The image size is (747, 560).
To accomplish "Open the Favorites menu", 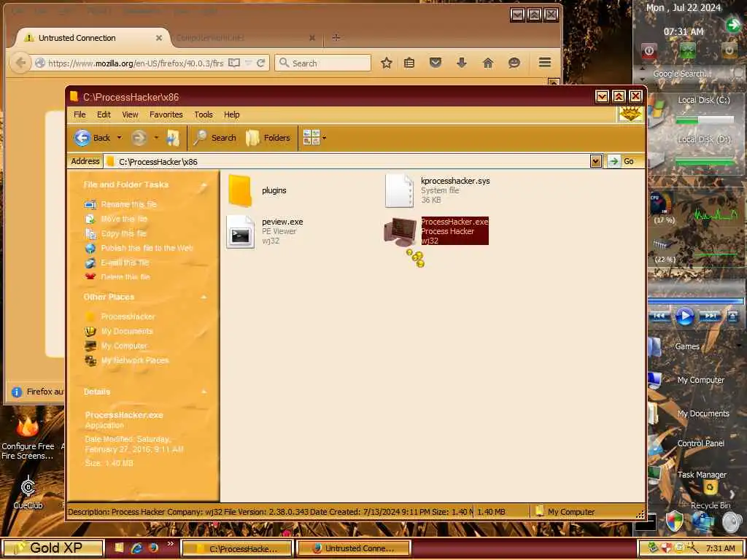I will (x=166, y=114).
